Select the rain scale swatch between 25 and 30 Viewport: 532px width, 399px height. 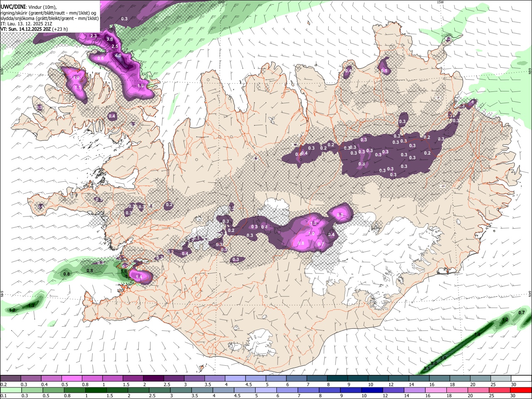click(500, 390)
